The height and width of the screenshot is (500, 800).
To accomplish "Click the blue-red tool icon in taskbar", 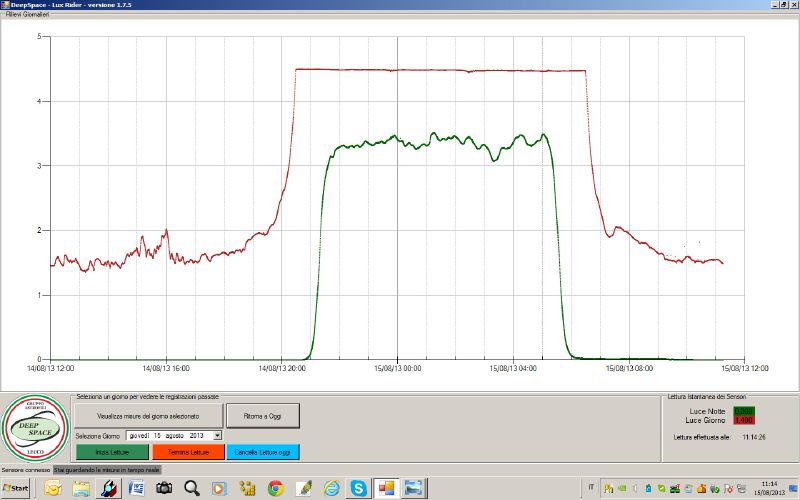I will [108, 488].
